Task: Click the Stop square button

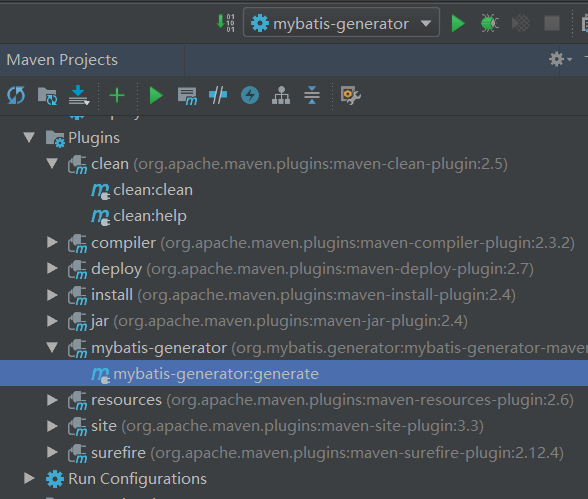Action: click(x=552, y=23)
